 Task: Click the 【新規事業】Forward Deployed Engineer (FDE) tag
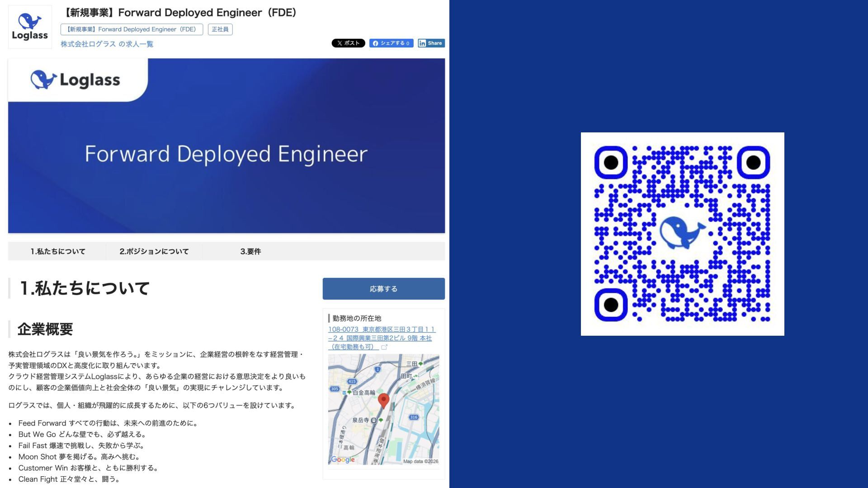[132, 29]
